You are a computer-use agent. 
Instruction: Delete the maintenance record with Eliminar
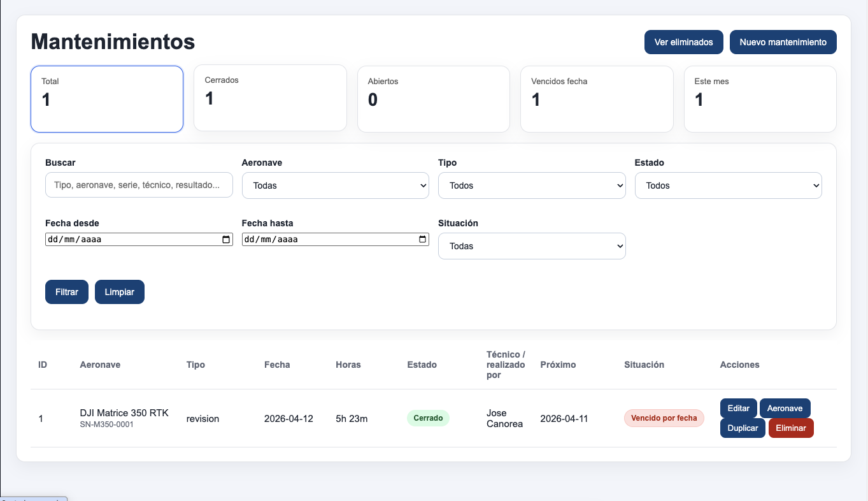[x=791, y=428]
